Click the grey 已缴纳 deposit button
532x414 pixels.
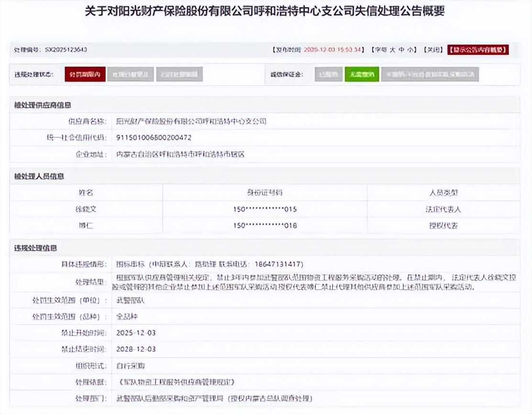tap(328, 75)
